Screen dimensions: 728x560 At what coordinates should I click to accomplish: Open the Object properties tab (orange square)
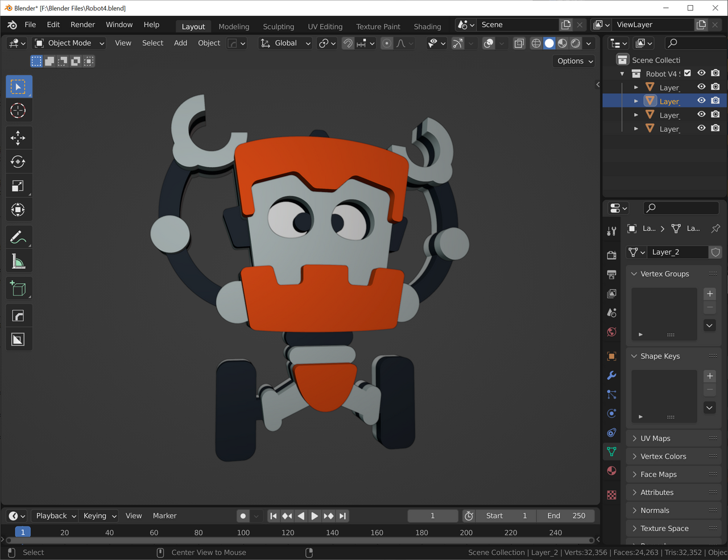point(611,356)
